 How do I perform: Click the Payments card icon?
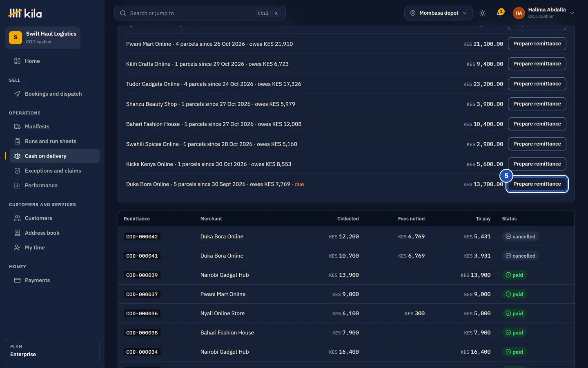[17, 280]
